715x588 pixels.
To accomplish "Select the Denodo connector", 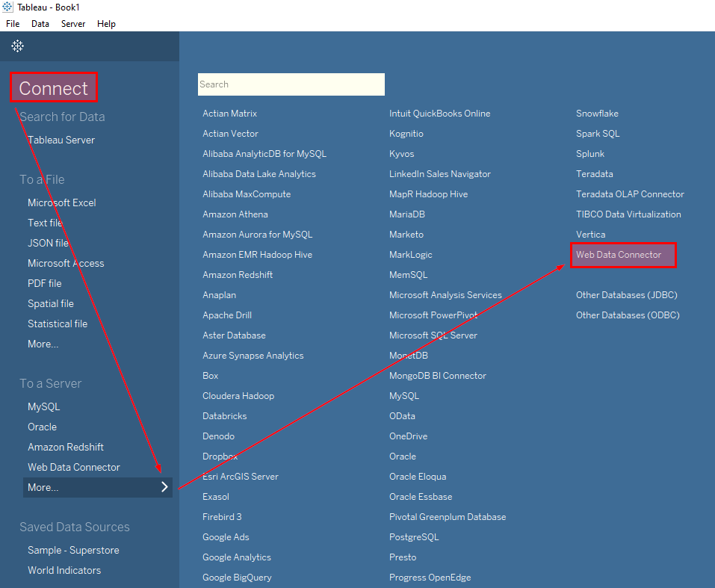I will (x=218, y=436).
